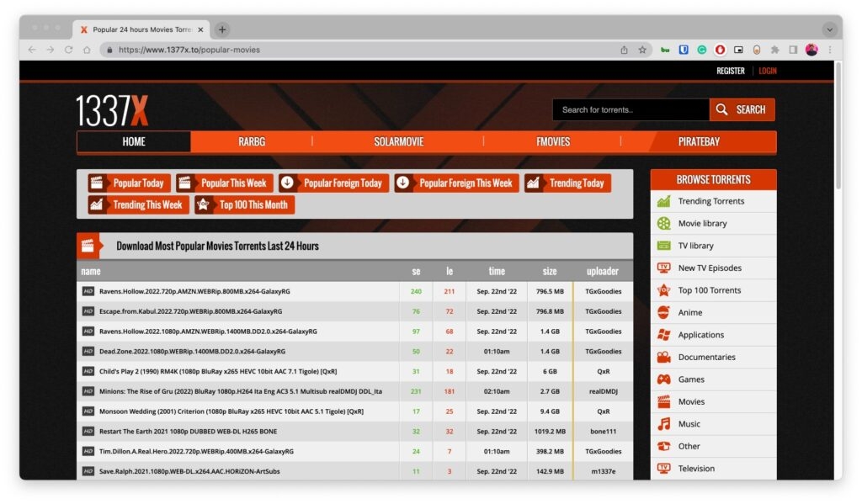Click the New TV Episodes icon
This screenshot has height=504, width=862.
pyautogui.click(x=663, y=268)
